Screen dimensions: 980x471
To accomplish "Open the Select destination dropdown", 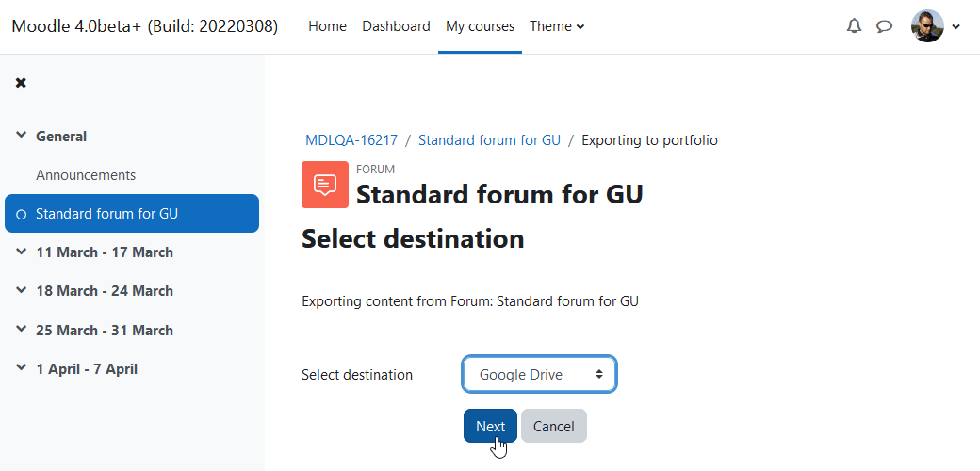I will click(539, 374).
